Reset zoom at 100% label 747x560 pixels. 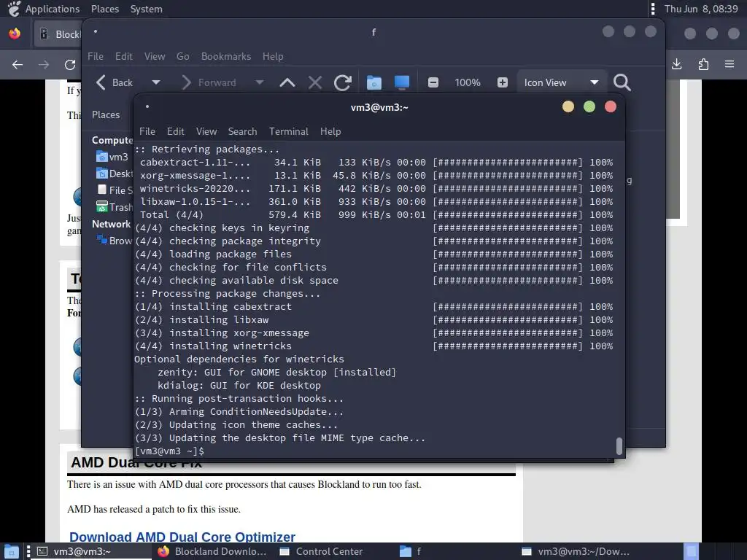click(x=468, y=82)
